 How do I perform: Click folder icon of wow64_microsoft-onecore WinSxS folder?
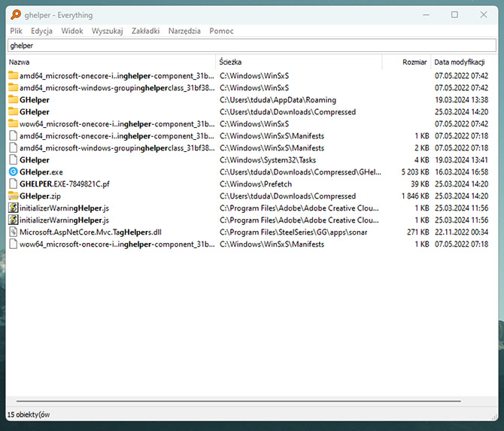pyautogui.click(x=13, y=124)
